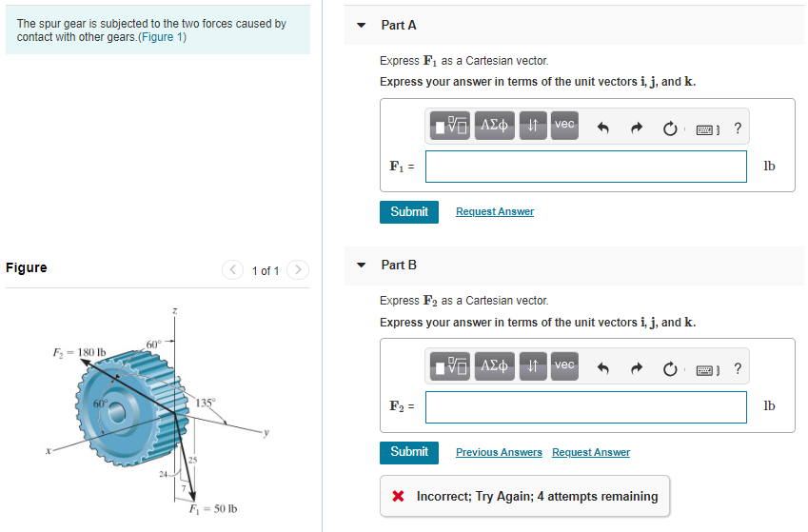
Task: Open help question mark in Part B
Action: pyautogui.click(x=738, y=368)
